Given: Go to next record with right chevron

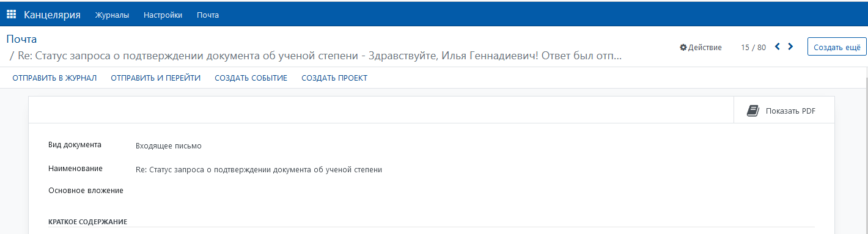Looking at the screenshot, I should click(790, 46).
